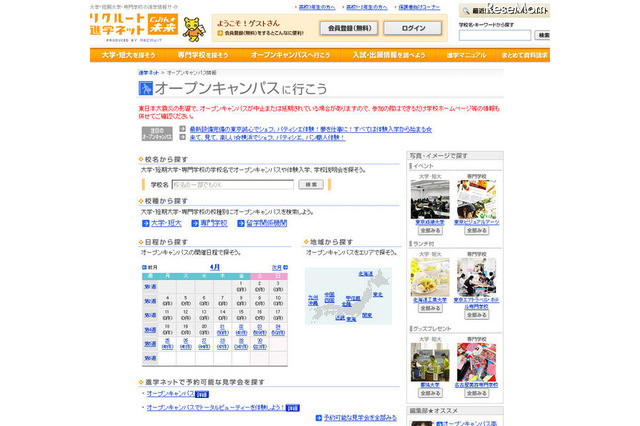Click the ログイン button
This screenshot has width=640, height=426.
click(413, 28)
